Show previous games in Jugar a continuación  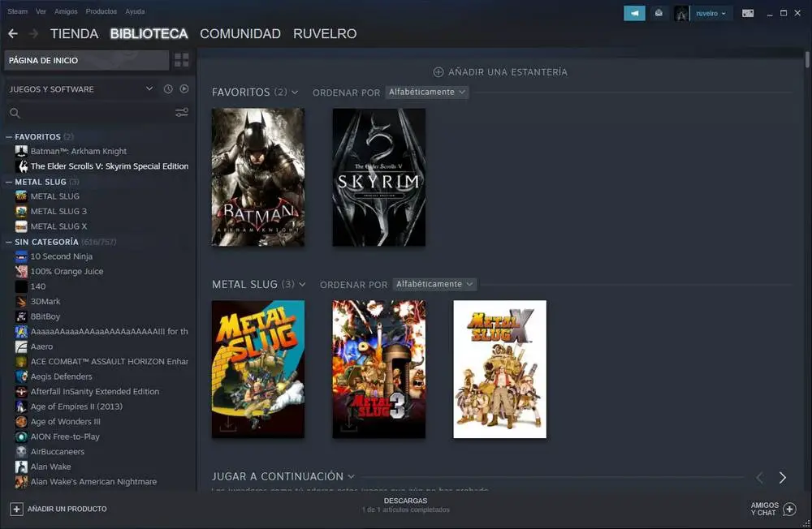(760, 477)
